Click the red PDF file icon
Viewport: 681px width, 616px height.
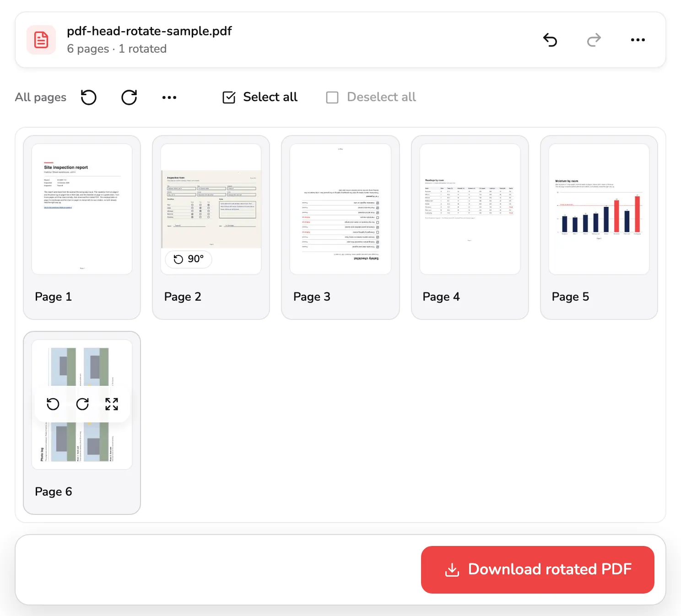[41, 40]
